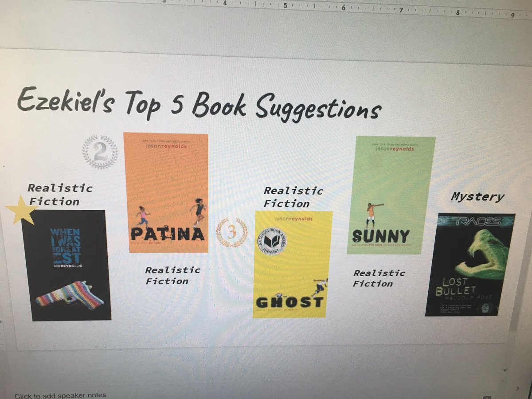
Task: Select the Mystery genre label
Action: 477,196
